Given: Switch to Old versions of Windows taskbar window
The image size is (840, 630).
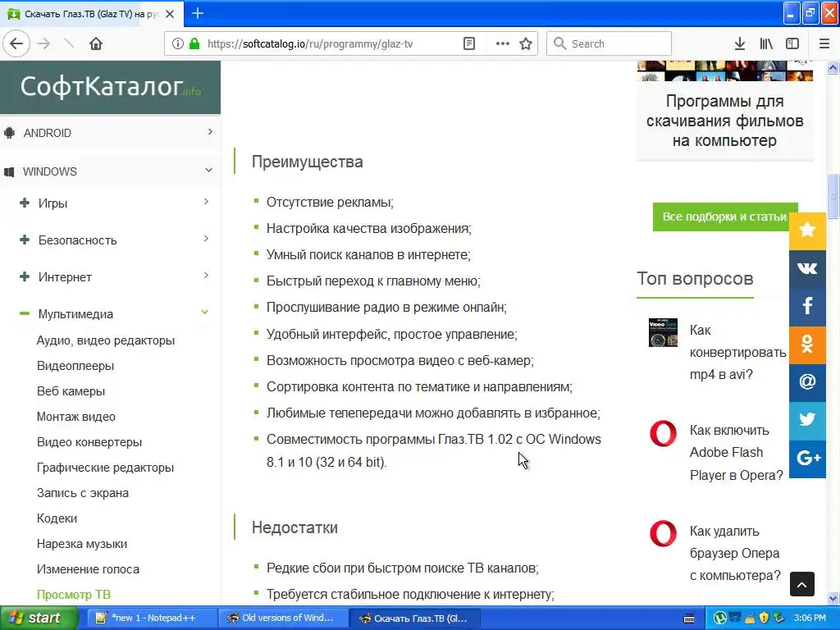Looking at the screenshot, I should coord(284,618).
